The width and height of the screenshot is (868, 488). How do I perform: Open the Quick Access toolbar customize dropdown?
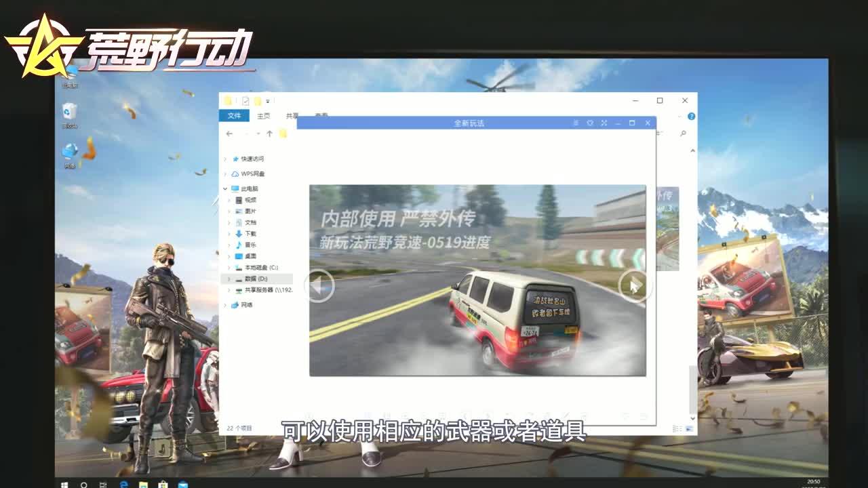[269, 101]
